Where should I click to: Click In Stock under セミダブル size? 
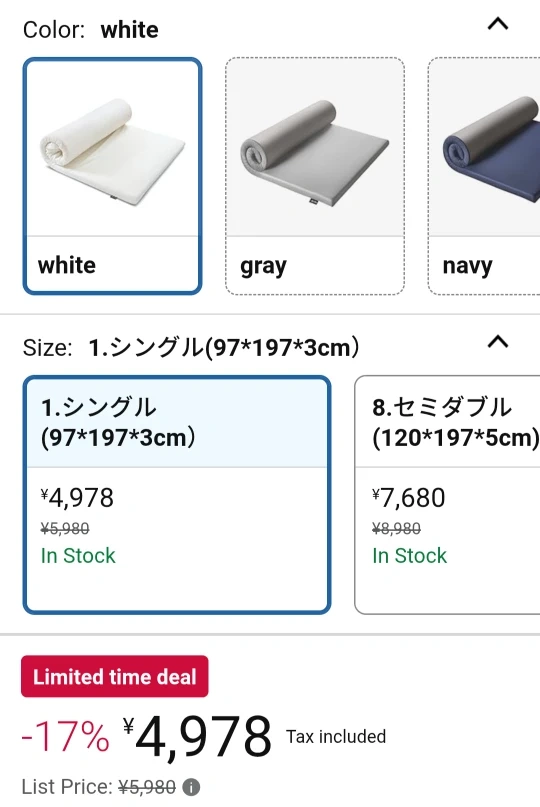click(410, 556)
